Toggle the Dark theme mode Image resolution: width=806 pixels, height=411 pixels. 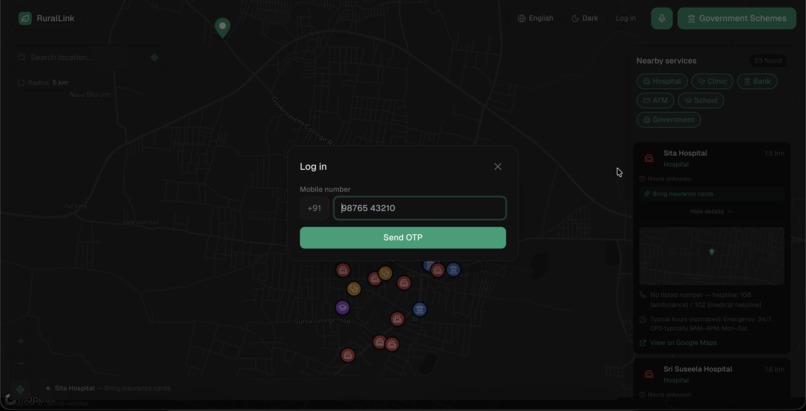[585, 18]
